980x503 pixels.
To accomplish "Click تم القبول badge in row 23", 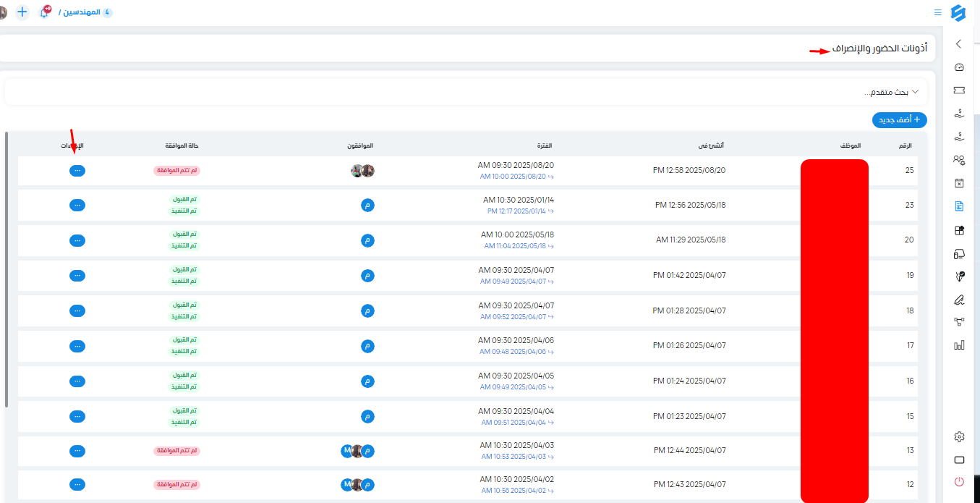I will pos(184,199).
